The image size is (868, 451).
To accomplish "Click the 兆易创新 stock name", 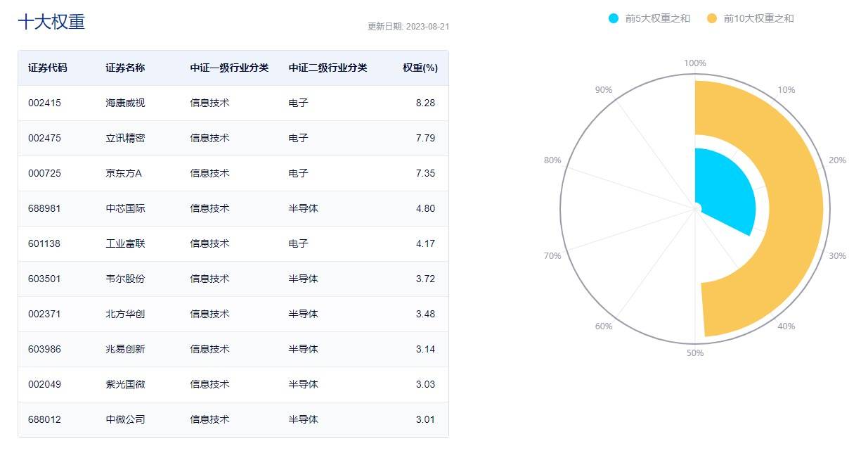I will [x=125, y=349].
